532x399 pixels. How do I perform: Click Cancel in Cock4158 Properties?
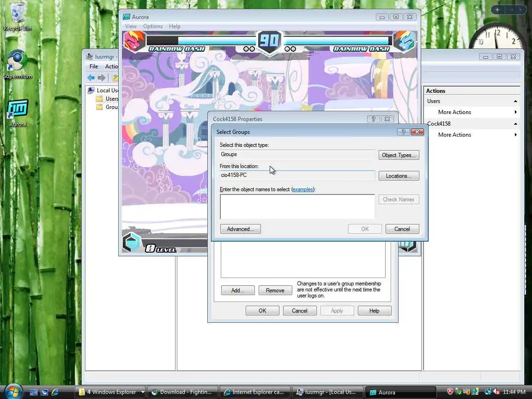pyautogui.click(x=300, y=311)
